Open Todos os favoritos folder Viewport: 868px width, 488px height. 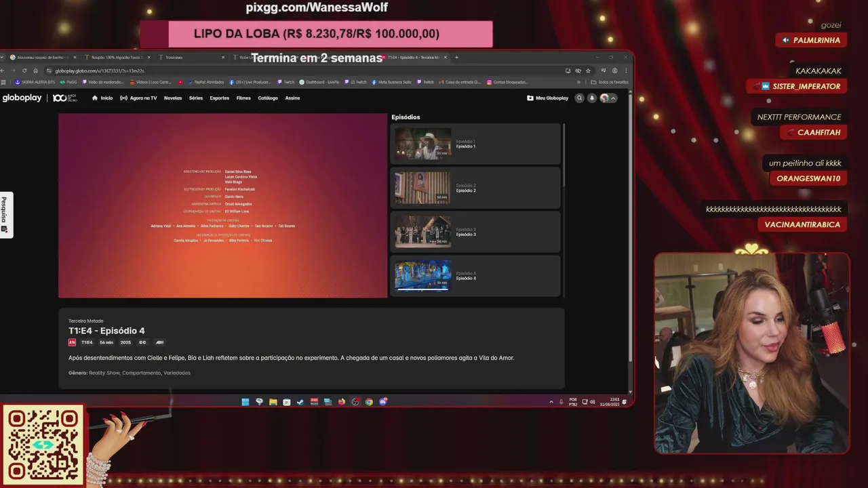[x=610, y=82]
